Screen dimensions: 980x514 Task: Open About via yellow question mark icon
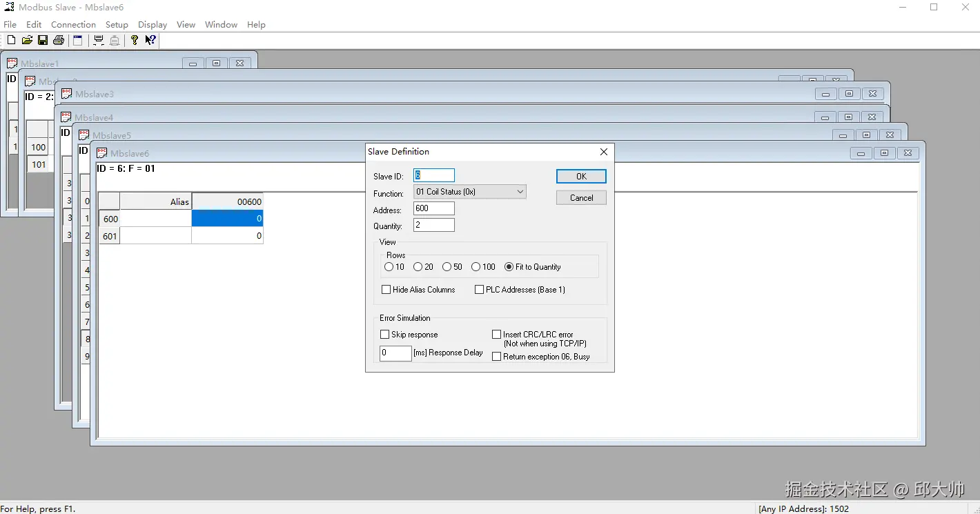[x=135, y=40]
